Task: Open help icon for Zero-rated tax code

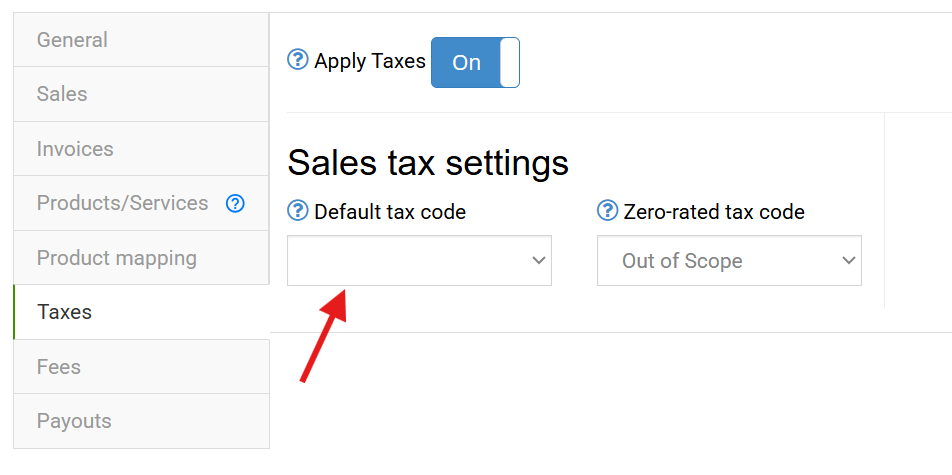Action: 607,211
